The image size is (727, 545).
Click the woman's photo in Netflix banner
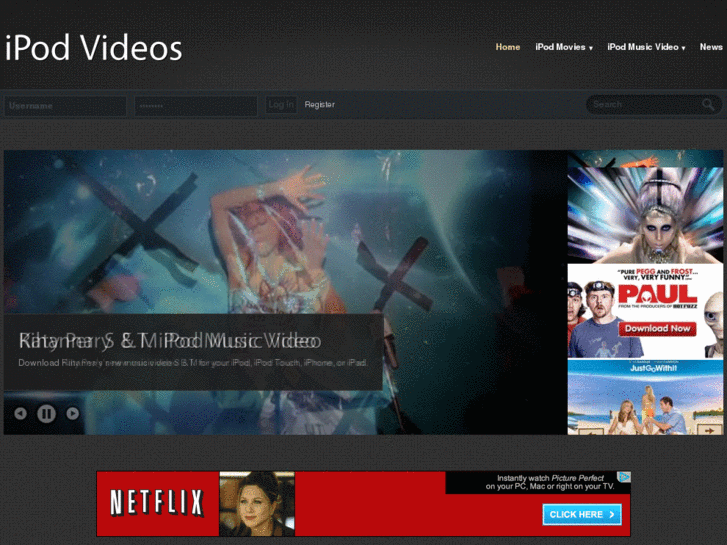[257, 504]
